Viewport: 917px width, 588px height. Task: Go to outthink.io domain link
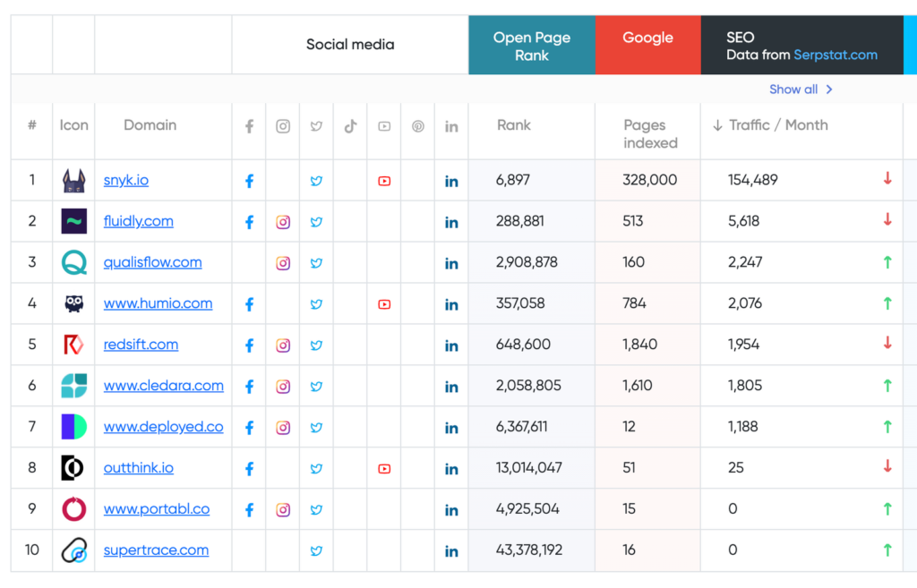tap(139, 467)
